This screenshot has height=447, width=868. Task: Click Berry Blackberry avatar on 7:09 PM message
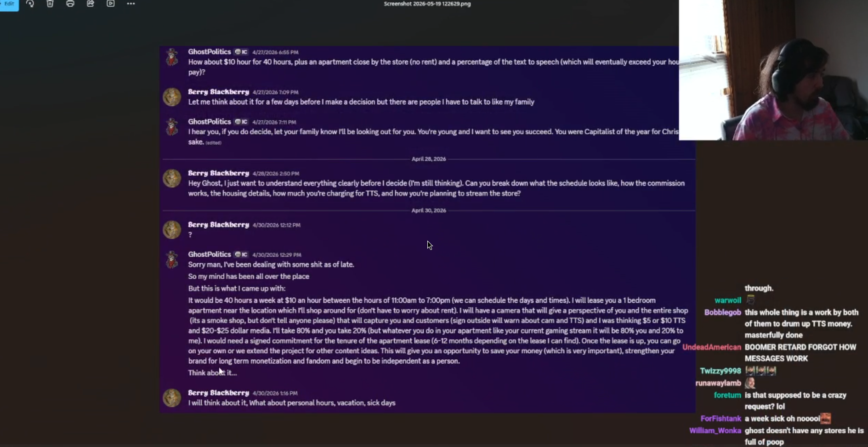172,97
